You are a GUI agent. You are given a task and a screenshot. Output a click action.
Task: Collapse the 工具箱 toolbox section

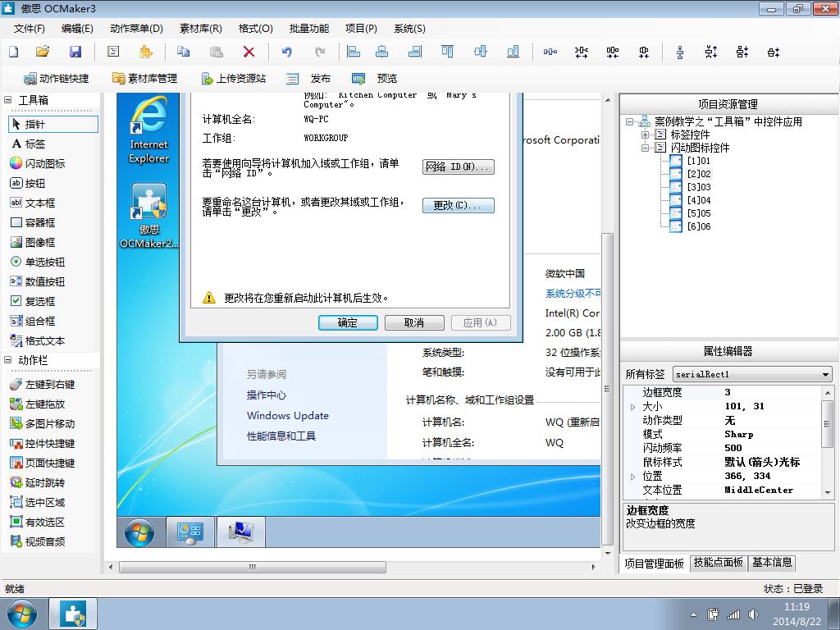(8, 99)
